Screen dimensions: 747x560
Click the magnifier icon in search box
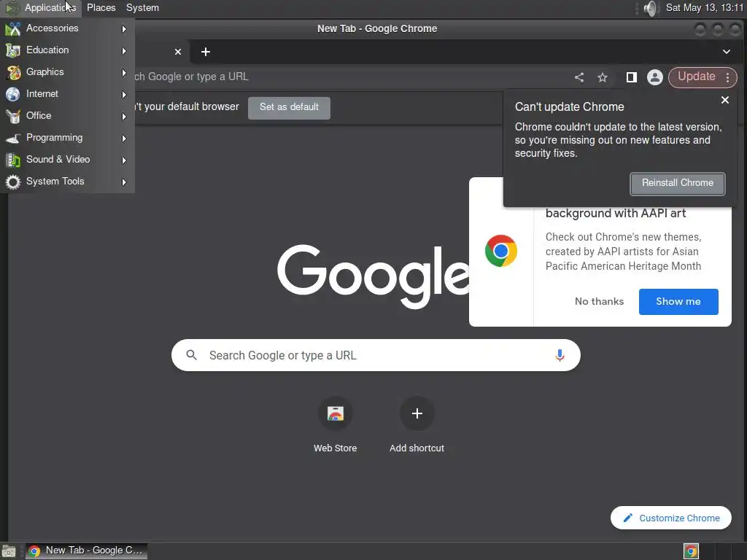pyautogui.click(x=192, y=355)
